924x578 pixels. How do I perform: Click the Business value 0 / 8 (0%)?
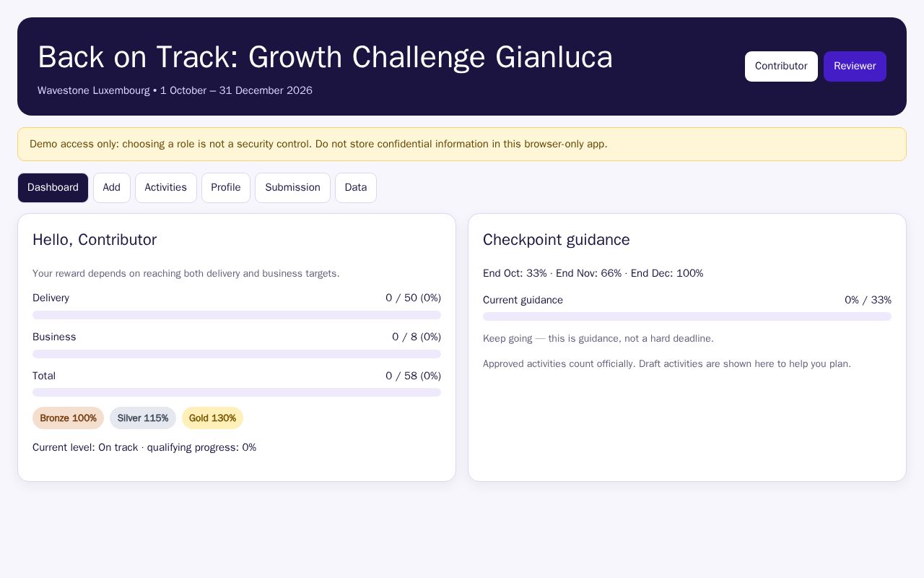click(417, 337)
